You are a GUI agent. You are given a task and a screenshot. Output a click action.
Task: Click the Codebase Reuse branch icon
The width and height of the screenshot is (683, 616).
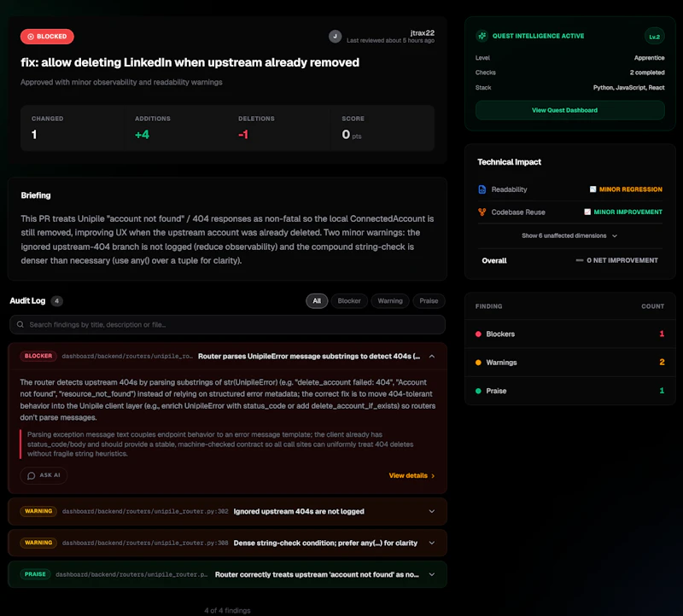coord(482,212)
